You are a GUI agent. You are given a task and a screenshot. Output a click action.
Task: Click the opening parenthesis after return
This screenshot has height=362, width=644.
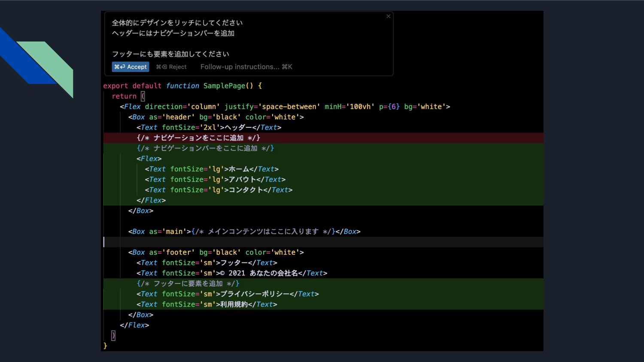pos(143,97)
